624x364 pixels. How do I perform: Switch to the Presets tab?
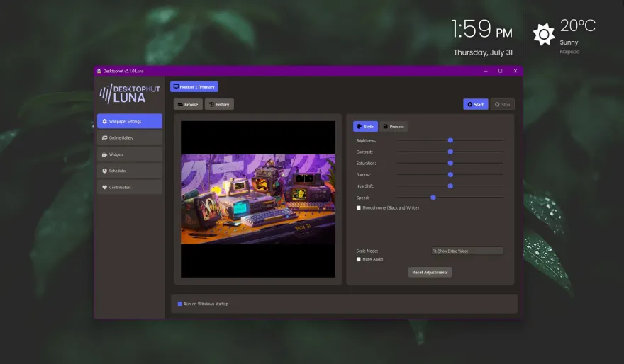click(394, 126)
